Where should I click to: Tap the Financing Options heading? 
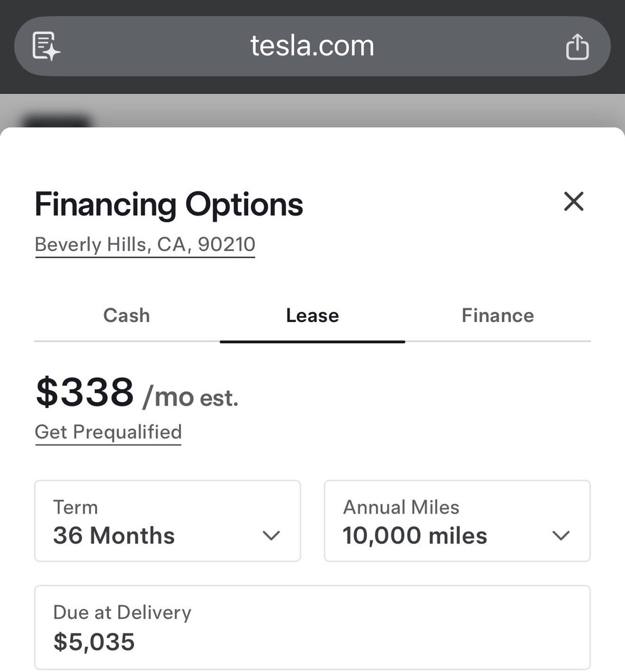pos(169,204)
